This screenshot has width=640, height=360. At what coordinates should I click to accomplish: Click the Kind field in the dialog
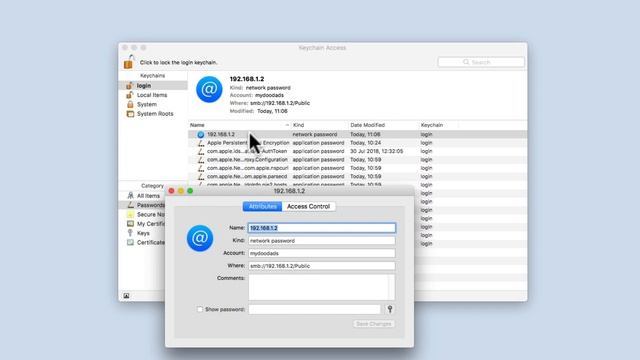tap(322, 241)
